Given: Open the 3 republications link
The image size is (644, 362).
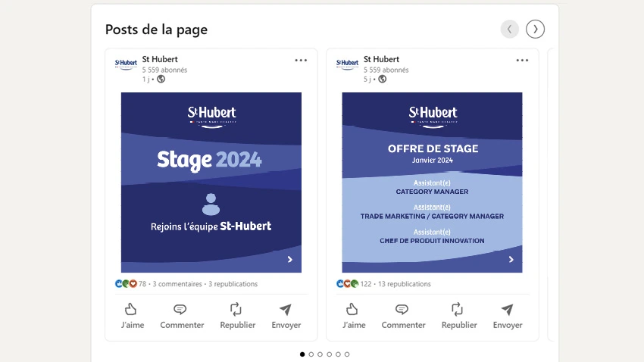Looking at the screenshot, I should coord(233,283).
